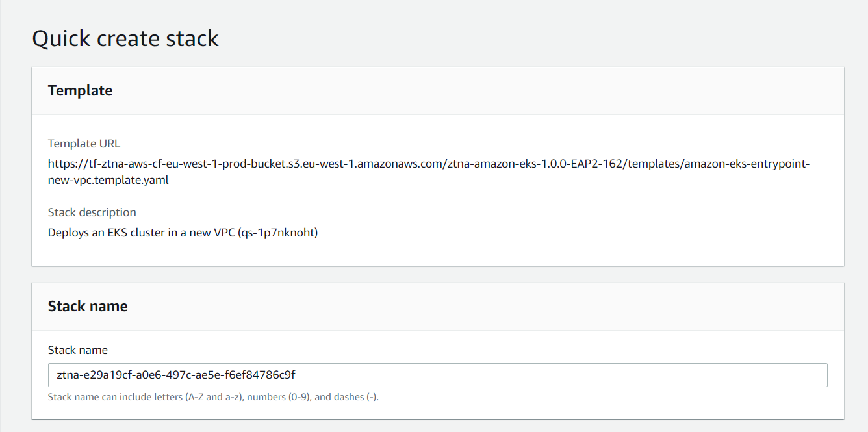Click the 'Template URL' label
Viewport: 868px width, 432px height.
[x=84, y=144]
